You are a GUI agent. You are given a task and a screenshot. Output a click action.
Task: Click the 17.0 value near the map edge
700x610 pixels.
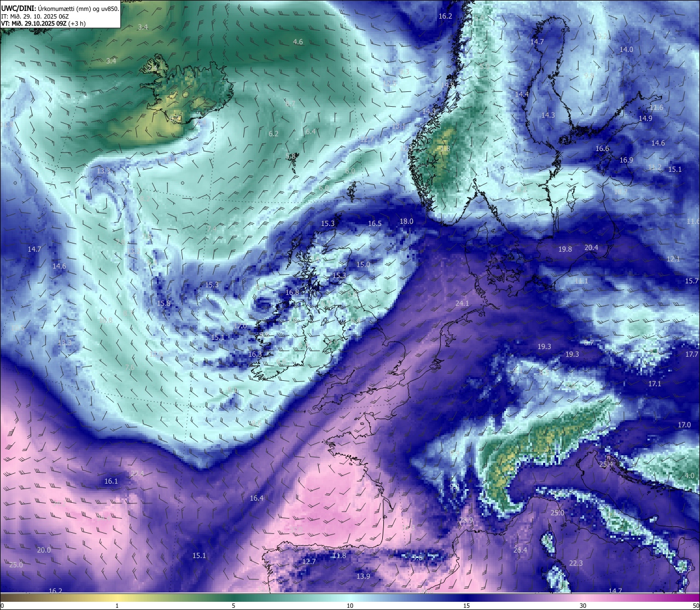(684, 425)
